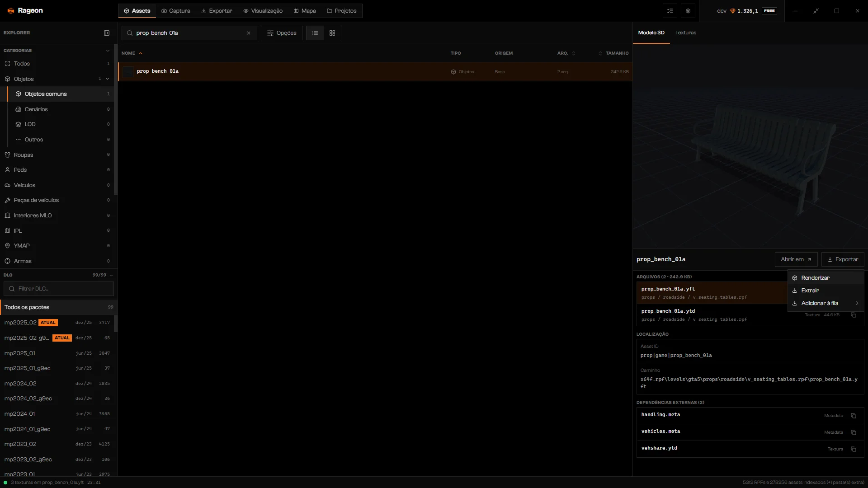Screen dimensions: 868x488
Task: Expand Adicionar à fila submenu
Action: pyautogui.click(x=826, y=303)
